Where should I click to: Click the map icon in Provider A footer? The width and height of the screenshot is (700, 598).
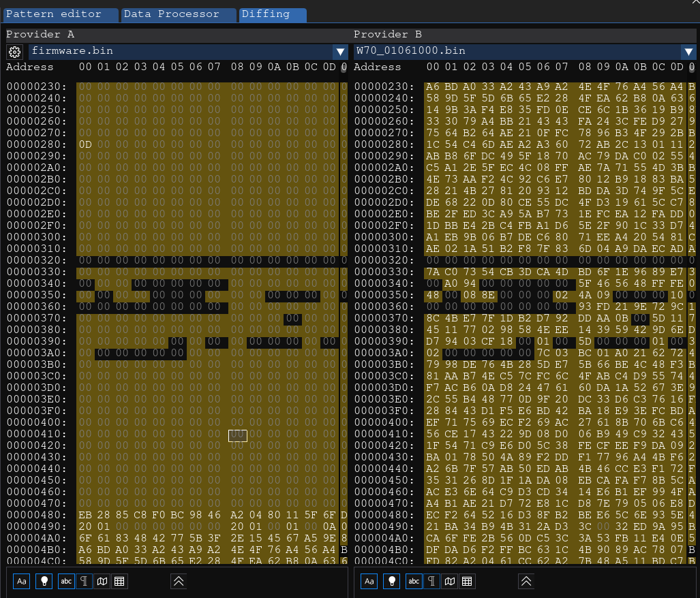pos(102,581)
